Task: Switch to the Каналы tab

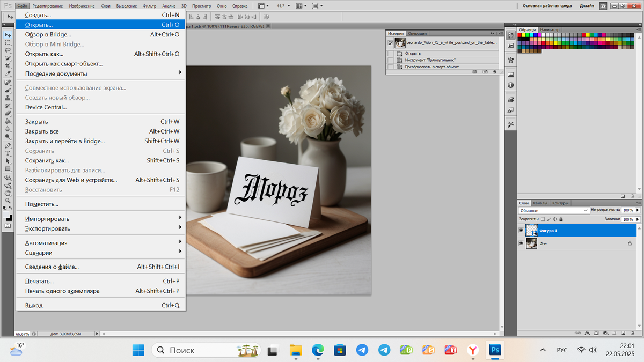Action: pos(540,203)
